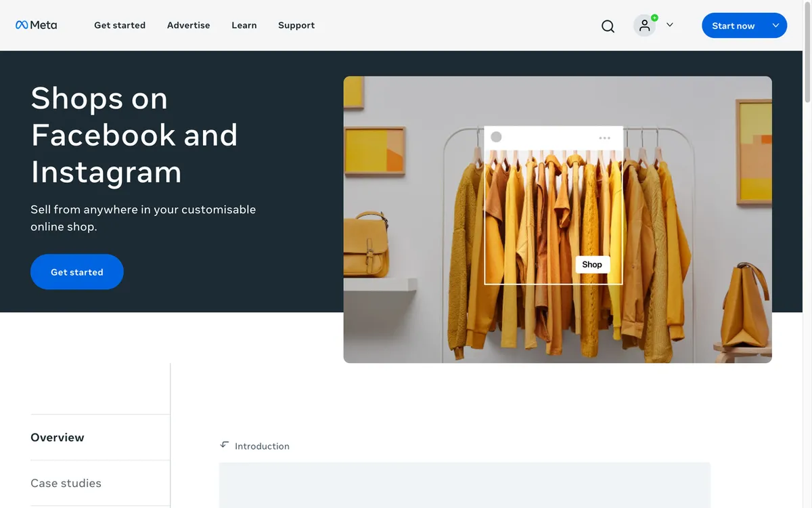This screenshot has height=508, width=812.
Task: Click the Meta logo
Action: click(37, 25)
